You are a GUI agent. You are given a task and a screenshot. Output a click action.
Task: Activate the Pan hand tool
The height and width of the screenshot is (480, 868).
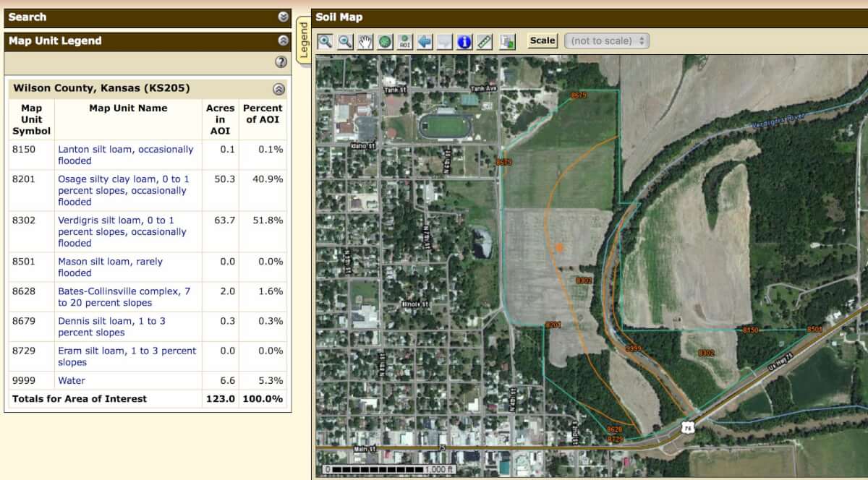365,41
